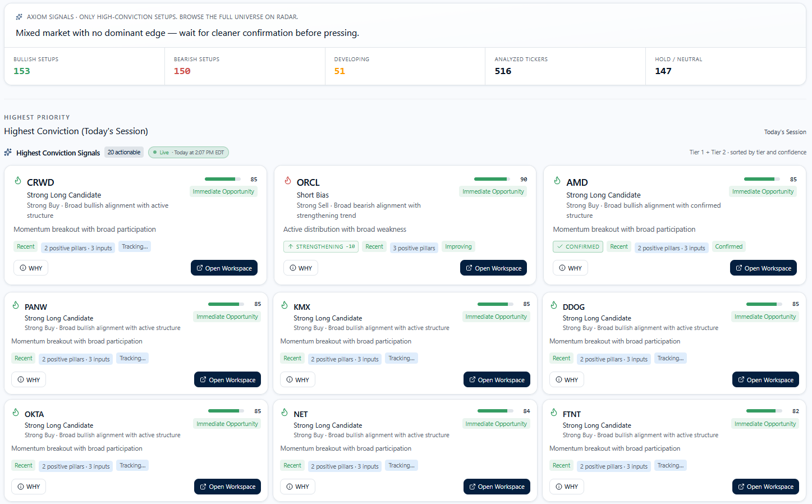812x504 pixels.
Task: Open the KMX workspace
Action: tap(497, 379)
